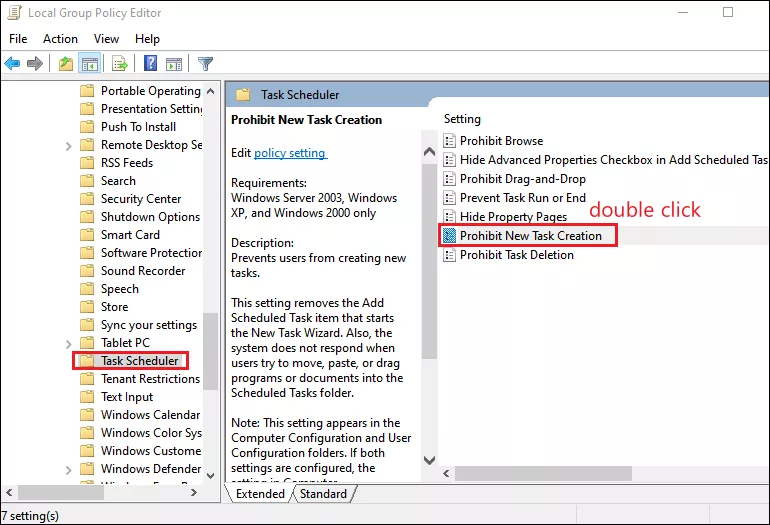Select Windows Color System in the tree
Viewport: 770px width, 525px height.
(x=151, y=433)
